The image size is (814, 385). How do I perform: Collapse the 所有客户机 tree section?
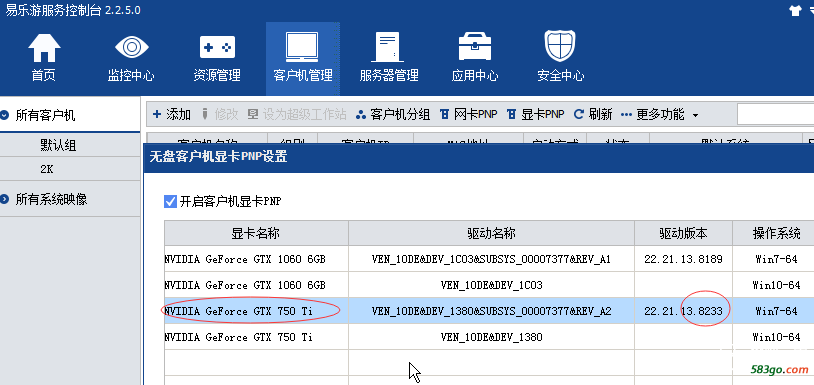pos(5,115)
